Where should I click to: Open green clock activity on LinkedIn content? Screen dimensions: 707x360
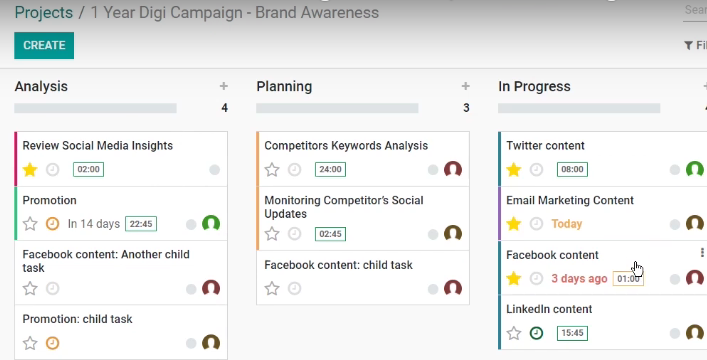[536, 333]
